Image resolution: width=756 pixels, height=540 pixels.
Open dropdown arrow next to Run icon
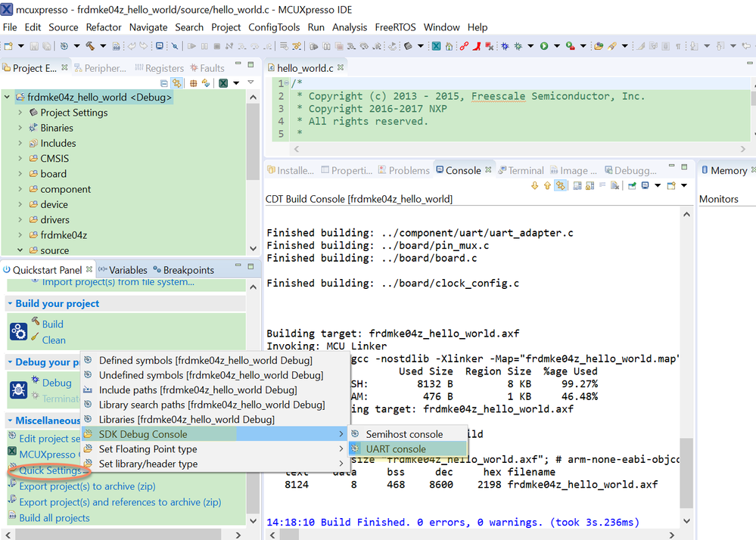click(556, 46)
